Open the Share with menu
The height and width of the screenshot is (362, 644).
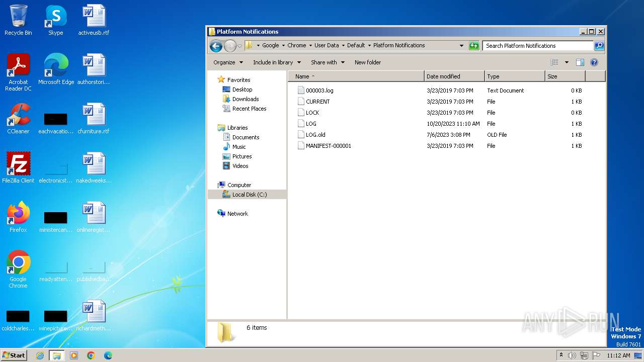(328, 62)
